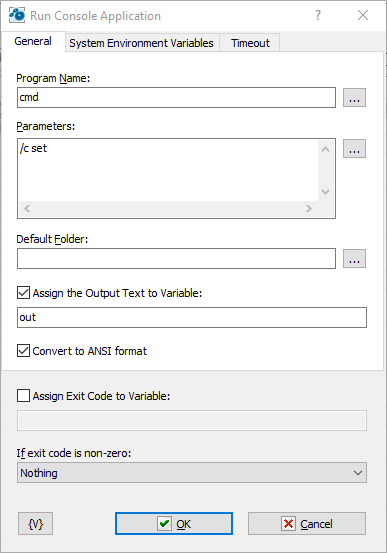Expand the If exit code is non-zero dropdown
This screenshot has height=553, width=387.
pos(192,473)
